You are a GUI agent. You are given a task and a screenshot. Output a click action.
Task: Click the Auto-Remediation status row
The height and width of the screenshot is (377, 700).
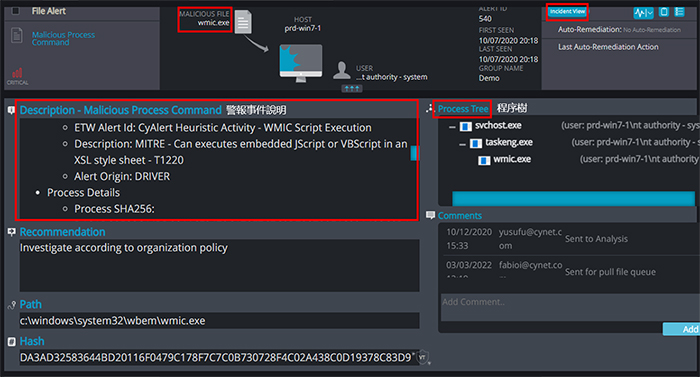point(619,29)
